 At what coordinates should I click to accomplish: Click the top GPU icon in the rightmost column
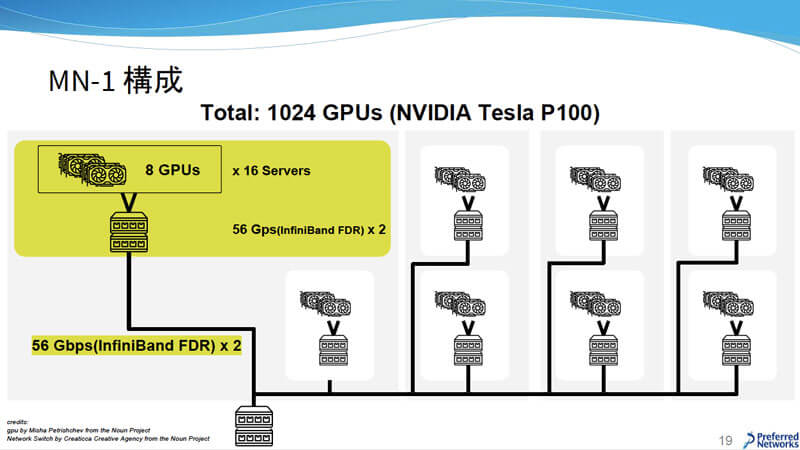coord(728,179)
